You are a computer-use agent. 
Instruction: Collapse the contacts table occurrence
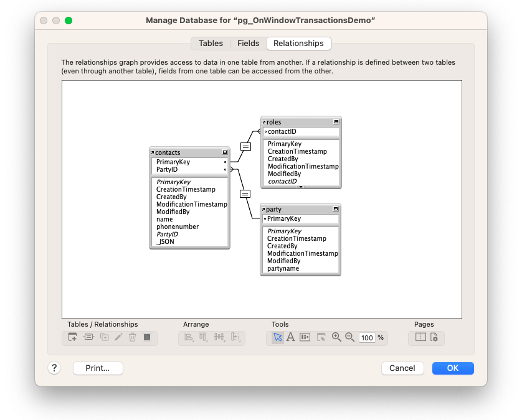[225, 152]
